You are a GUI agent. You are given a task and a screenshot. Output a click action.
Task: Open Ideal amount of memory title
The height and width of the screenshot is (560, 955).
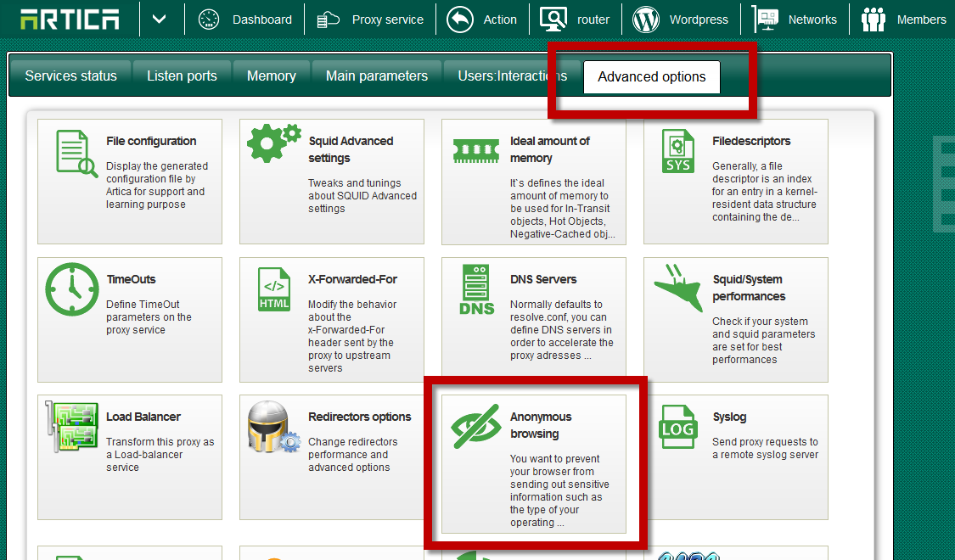coord(550,149)
